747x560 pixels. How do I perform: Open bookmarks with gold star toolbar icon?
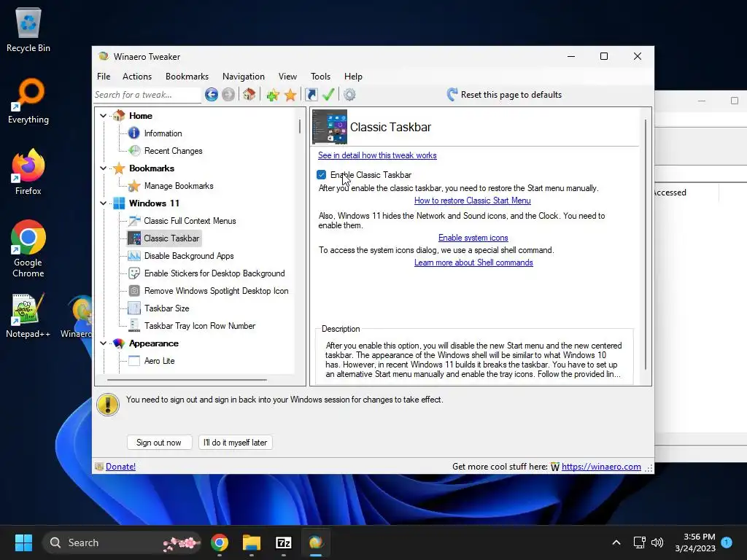(x=290, y=95)
